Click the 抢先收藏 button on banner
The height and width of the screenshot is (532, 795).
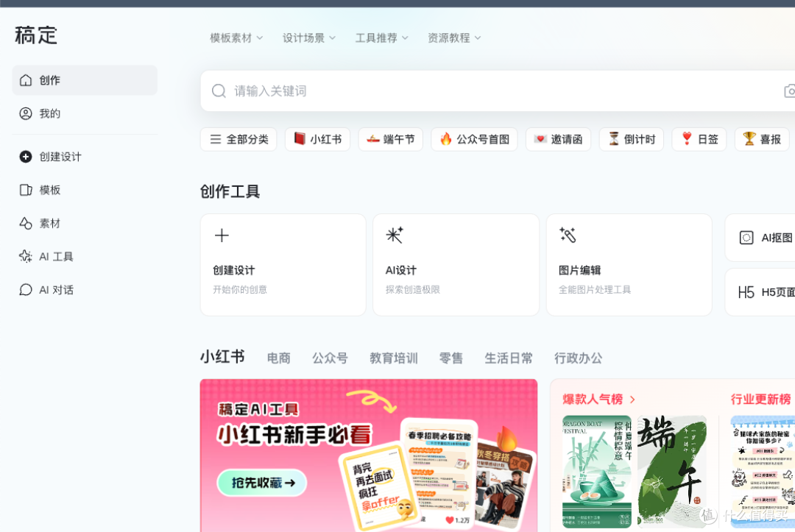click(x=262, y=483)
